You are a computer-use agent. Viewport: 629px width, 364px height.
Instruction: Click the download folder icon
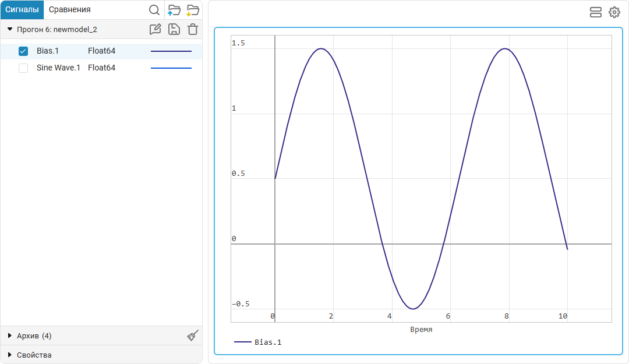(x=193, y=10)
